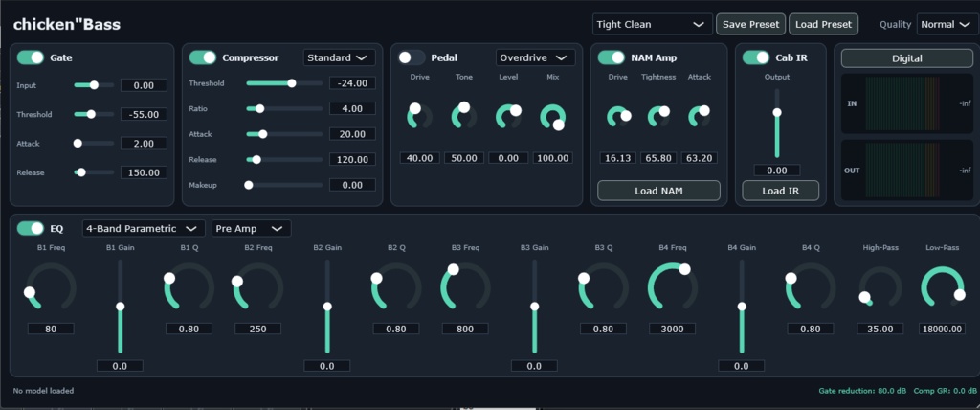The height and width of the screenshot is (410, 980).
Task: Click the Compressor Makeup slider handle
Action: click(249, 185)
